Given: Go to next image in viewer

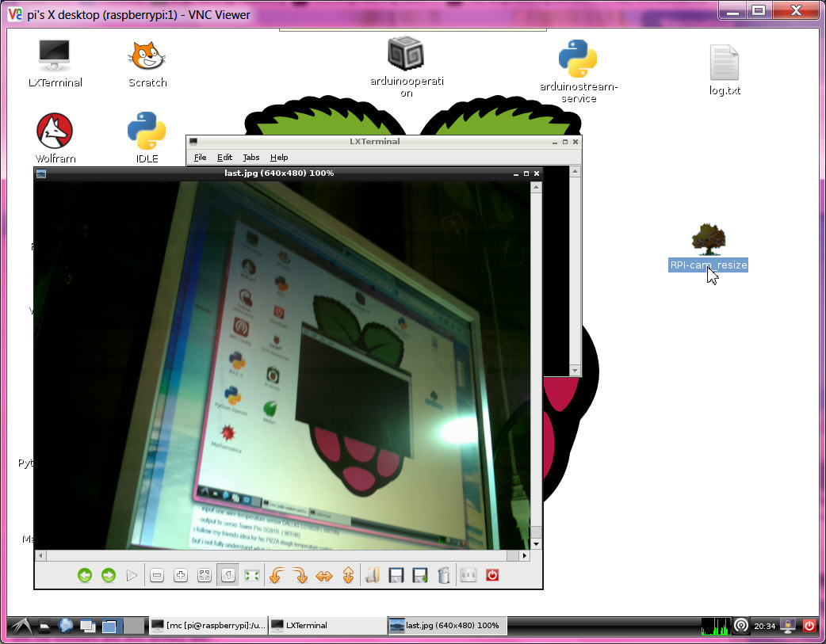Looking at the screenshot, I should tap(109, 576).
